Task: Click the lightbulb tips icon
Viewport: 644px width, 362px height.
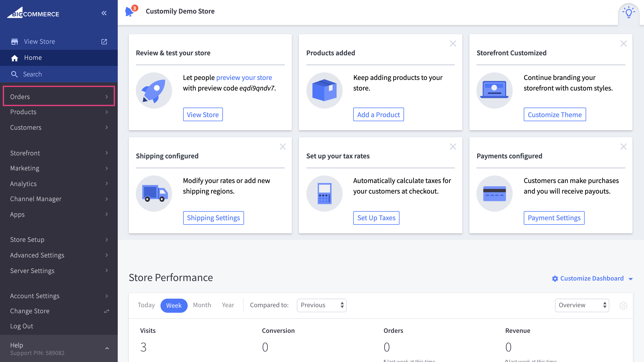Action: 628,13
